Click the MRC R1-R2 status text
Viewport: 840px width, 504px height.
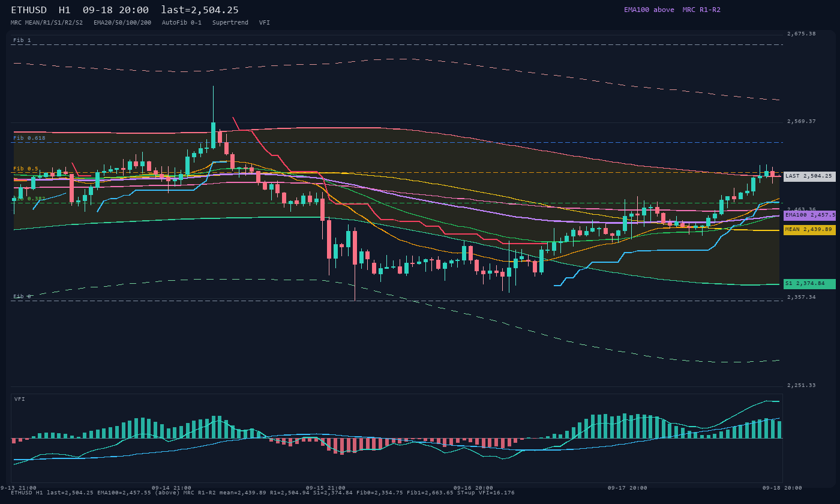coord(701,10)
